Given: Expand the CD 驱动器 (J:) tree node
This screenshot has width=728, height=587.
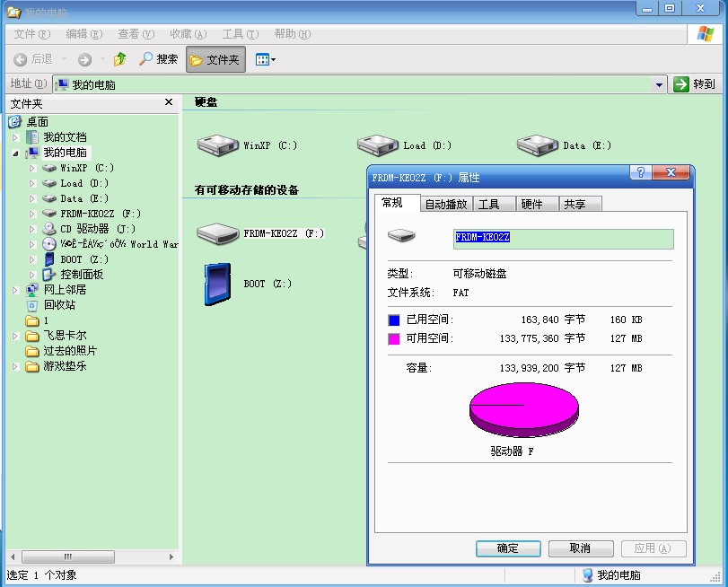Looking at the screenshot, I should click(x=32, y=229).
